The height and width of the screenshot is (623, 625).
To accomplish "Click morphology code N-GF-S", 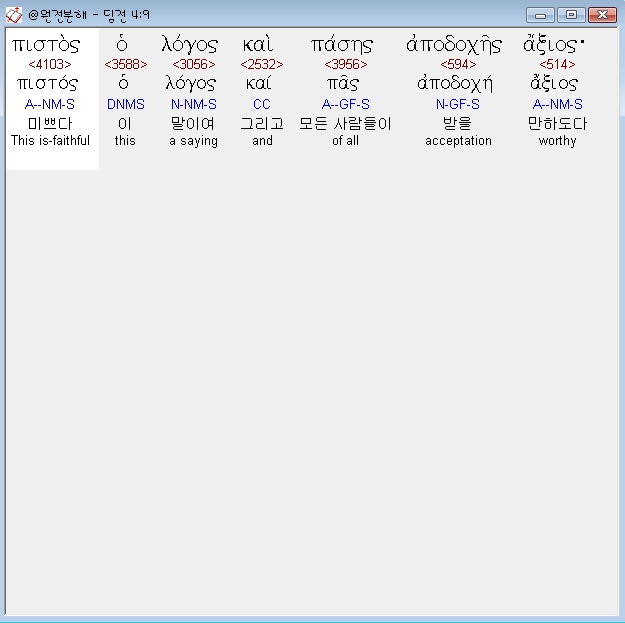I will [458, 104].
